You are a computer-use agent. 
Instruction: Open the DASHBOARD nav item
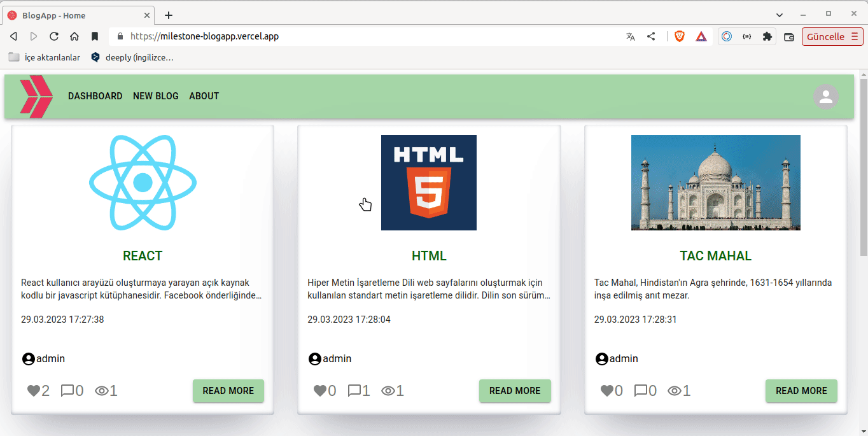pos(95,96)
